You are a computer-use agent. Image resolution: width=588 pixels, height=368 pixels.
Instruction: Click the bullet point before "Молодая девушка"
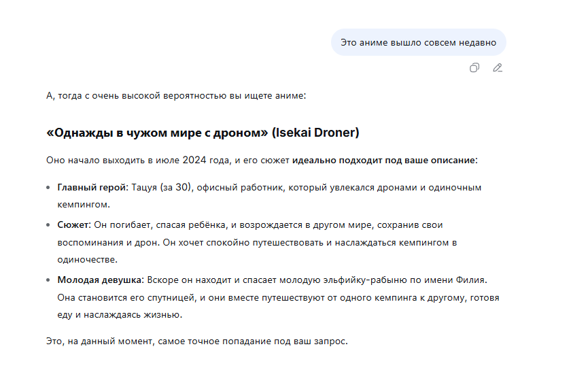(48, 280)
